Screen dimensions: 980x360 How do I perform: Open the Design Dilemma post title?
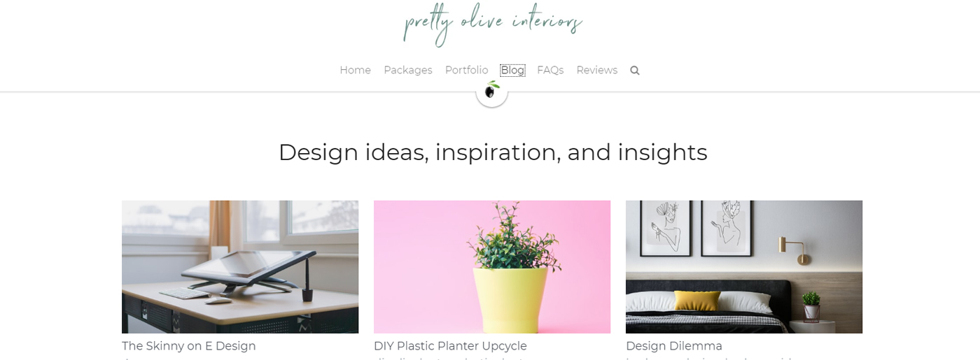(x=674, y=346)
